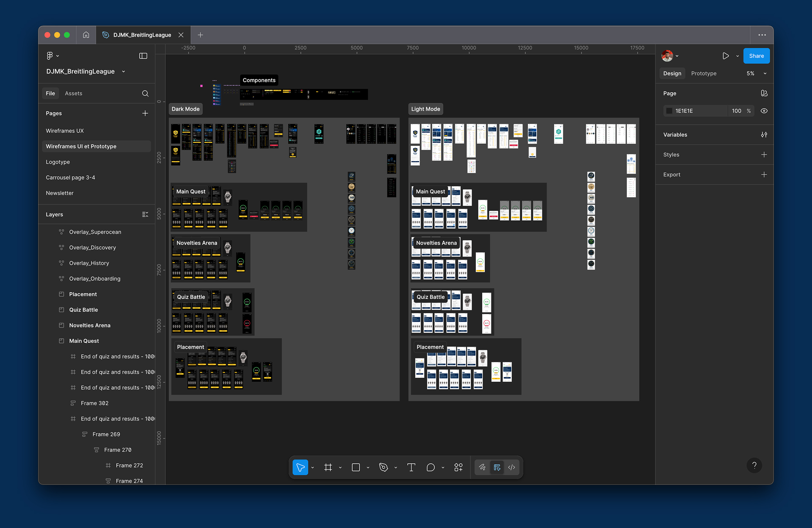Expand the DJMK_BreitlingLeague file name dropdown
This screenshot has width=812, height=528.
pyautogui.click(x=123, y=71)
